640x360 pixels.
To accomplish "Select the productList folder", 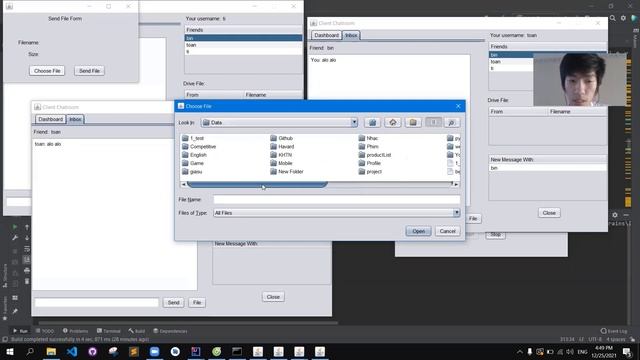I will tap(375, 155).
